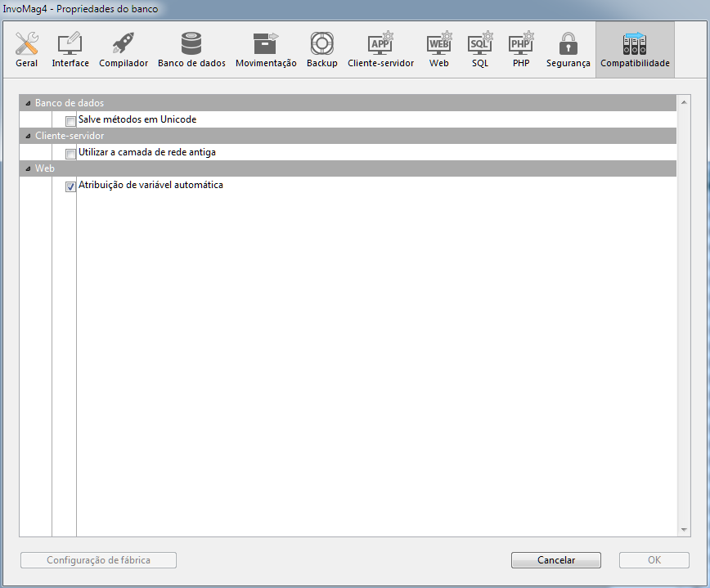This screenshot has height=588, width=710.
Task: Open the Web settings icon
Action: 439,43
